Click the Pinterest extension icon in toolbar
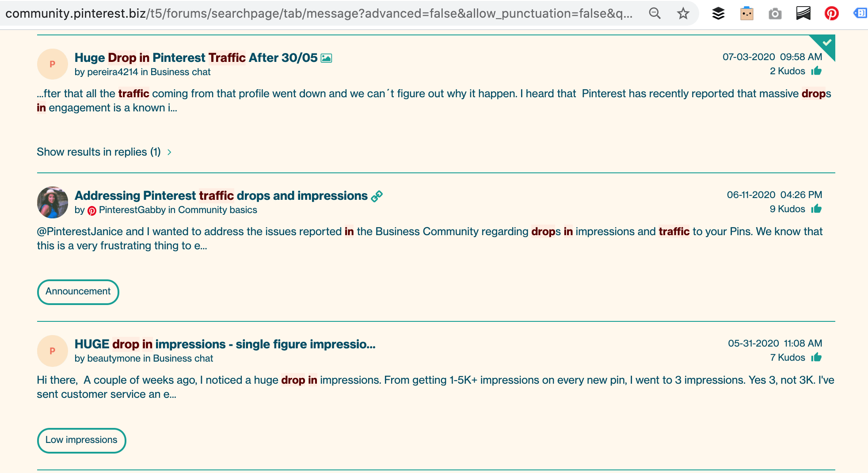The height and width of the screenshot is (473, 868). coord(831,13)
